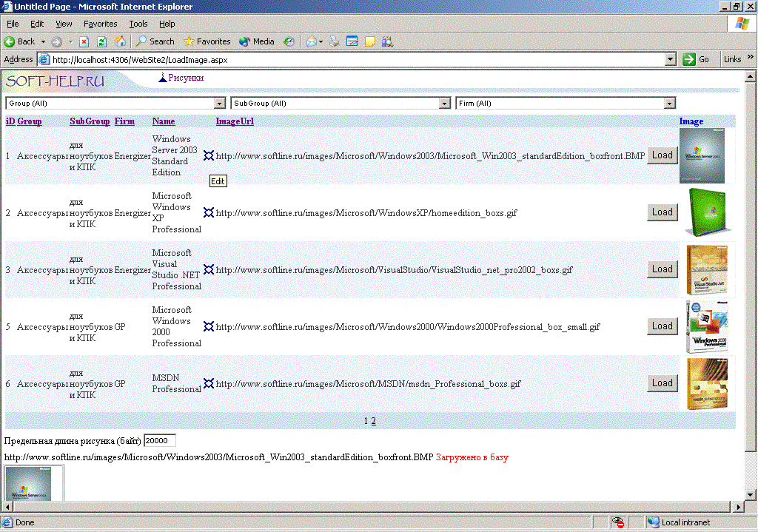Stop page loading with red X icon

(84, 41)
